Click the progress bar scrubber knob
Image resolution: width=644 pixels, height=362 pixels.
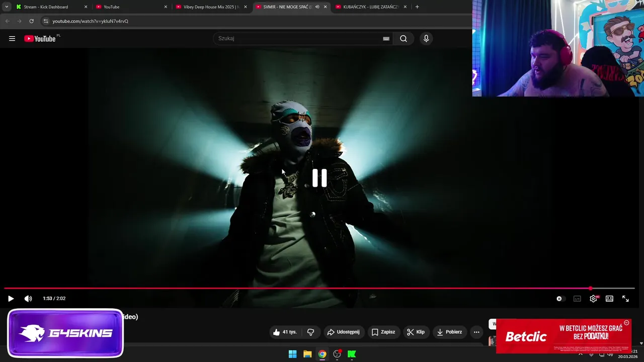pyautogui.click(x=590, y=288)
